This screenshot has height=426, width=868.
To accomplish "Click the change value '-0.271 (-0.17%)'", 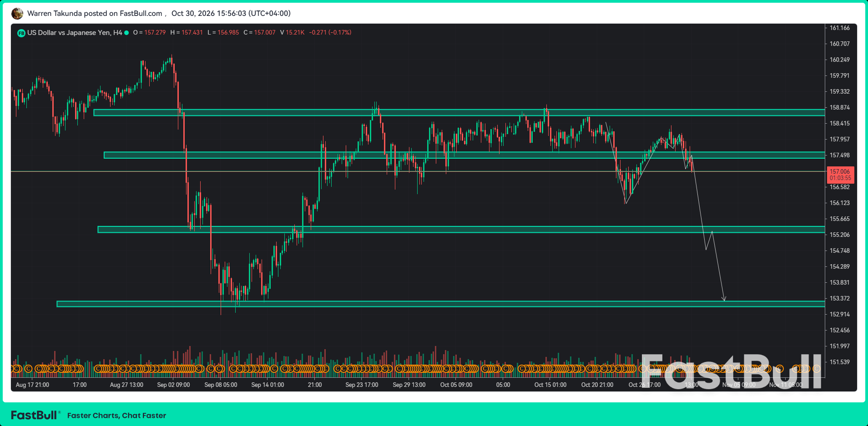I will coord(330,33).
